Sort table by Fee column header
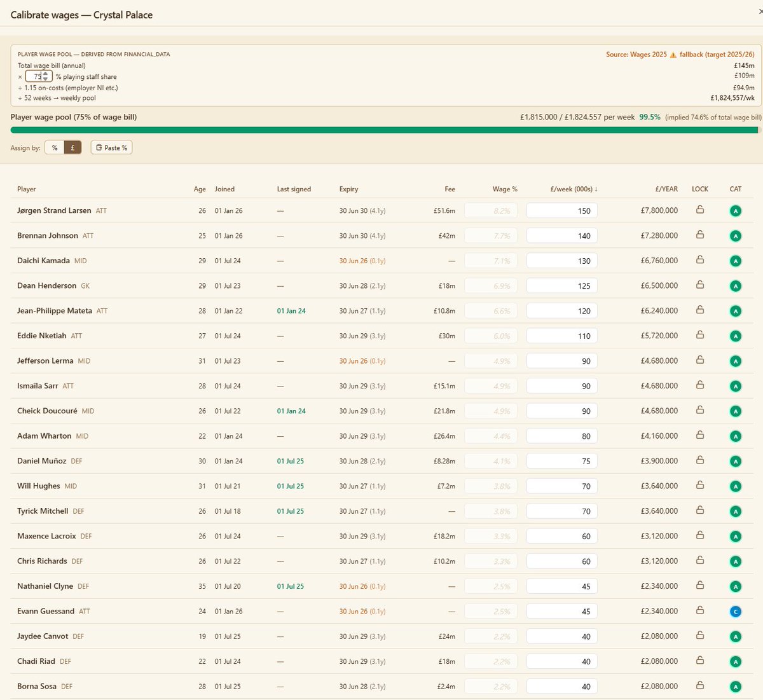 point(450,189)
